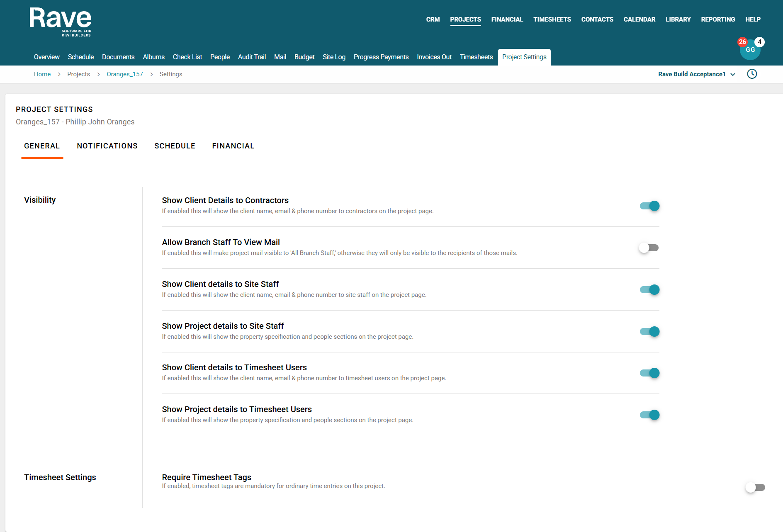This screenshot has height=532, width=783.
Task: Click the Projects breadcrumb
Action: pyautogui.click(x=78, y=74)
